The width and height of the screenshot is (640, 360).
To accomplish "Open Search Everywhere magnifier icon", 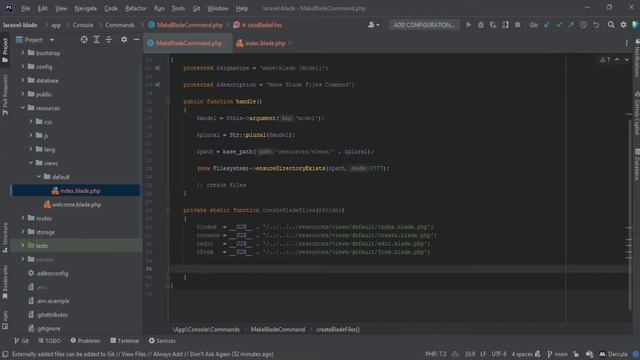I will (611, 25).
